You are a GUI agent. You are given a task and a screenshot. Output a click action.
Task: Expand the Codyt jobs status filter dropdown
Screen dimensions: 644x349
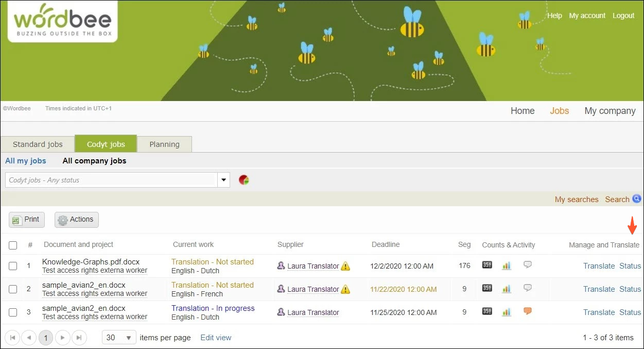[224, 180]
